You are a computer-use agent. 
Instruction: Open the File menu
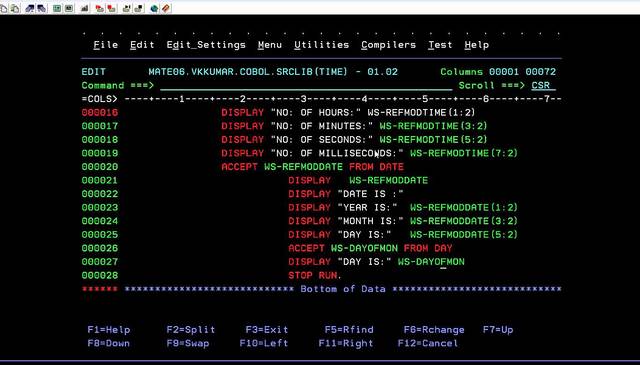click(105, 45)
